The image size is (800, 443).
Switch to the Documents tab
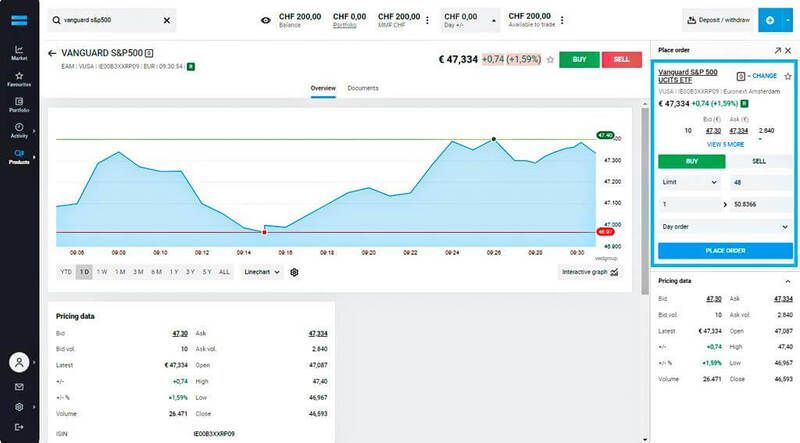point(363,88)
